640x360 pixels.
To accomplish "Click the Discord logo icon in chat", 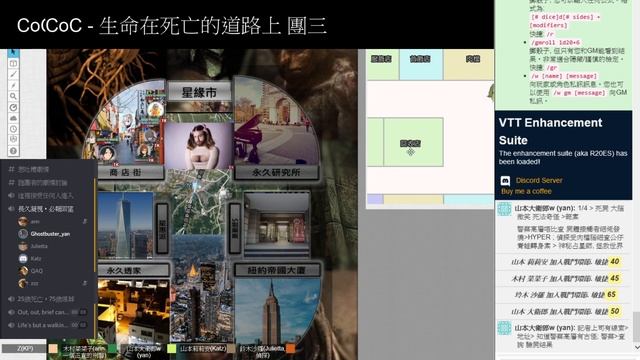I will point(505,180).
